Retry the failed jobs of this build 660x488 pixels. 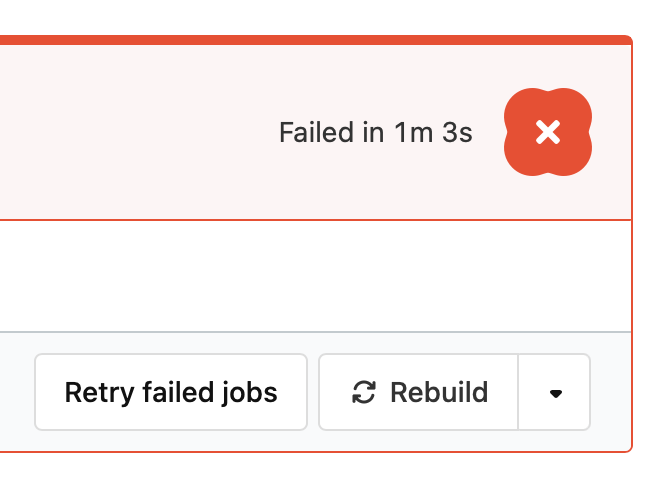(171, 392)
